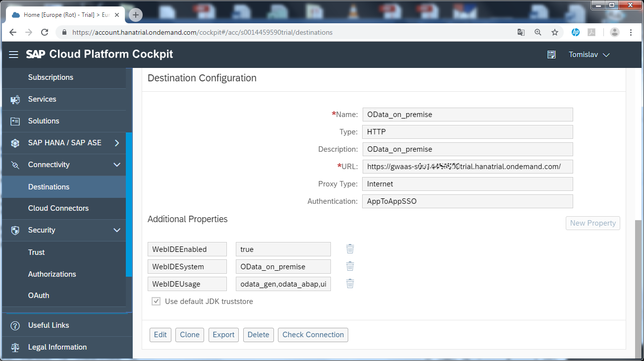Viewport: 644px width, 361px height.
Task: Click the destination URL field
Action: tap(467, 167)
